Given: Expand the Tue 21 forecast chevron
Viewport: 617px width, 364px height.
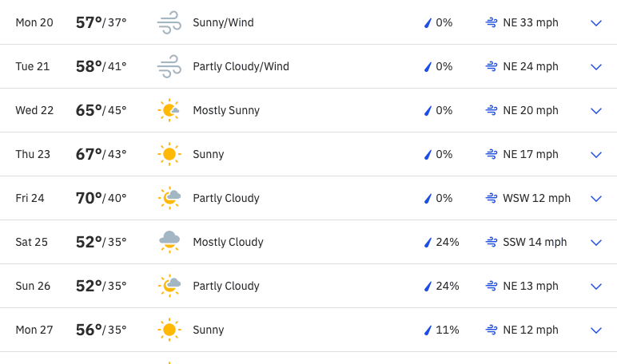Looking at the screenshot, I should click(x=596, y=67).
